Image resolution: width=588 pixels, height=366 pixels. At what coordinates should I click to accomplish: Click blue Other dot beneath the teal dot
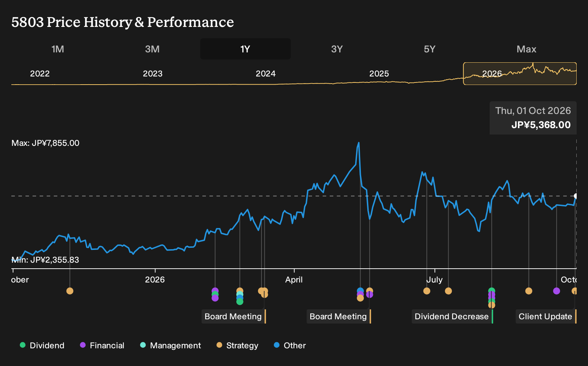pos(240,298)
